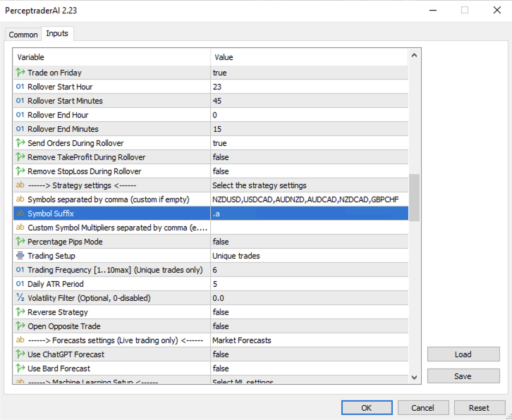Click the Rollover End Hour value 0
The image size is (512, 420).
(x=309, y=115)
